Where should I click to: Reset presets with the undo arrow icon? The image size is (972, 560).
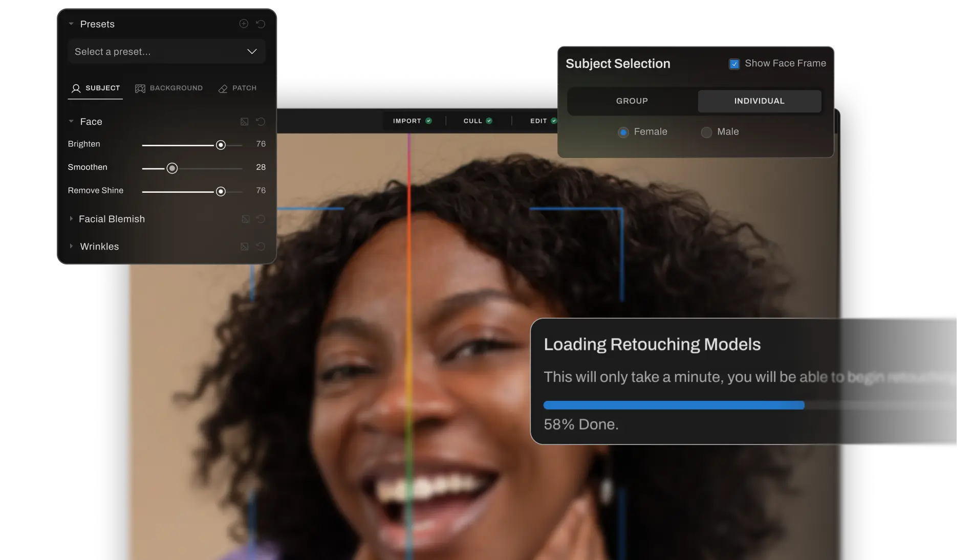click(x=261, y=24)
